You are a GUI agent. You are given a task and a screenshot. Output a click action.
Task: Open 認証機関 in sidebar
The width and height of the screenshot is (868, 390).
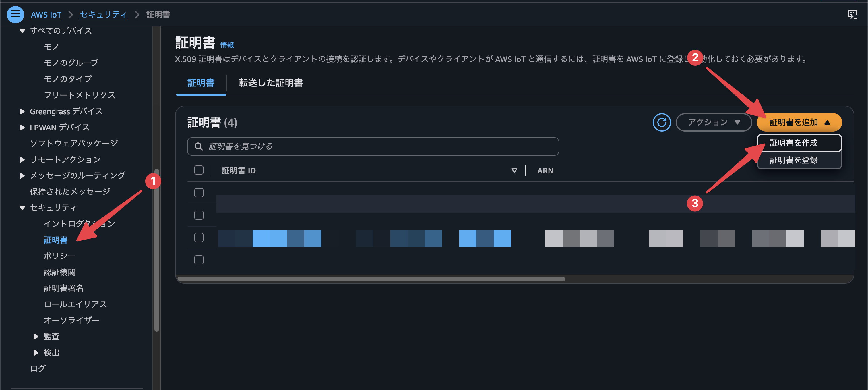[60, 272]
